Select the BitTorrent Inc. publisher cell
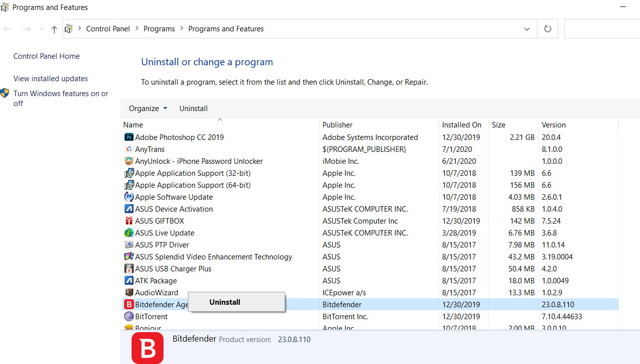This screenshot has width=640, height=364. [x=345, y=317]
